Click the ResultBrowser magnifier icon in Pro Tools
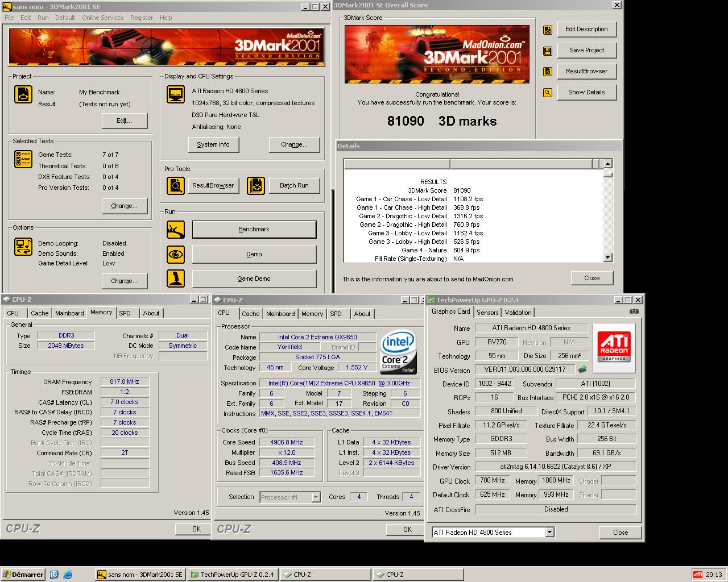 coord(176,186)
